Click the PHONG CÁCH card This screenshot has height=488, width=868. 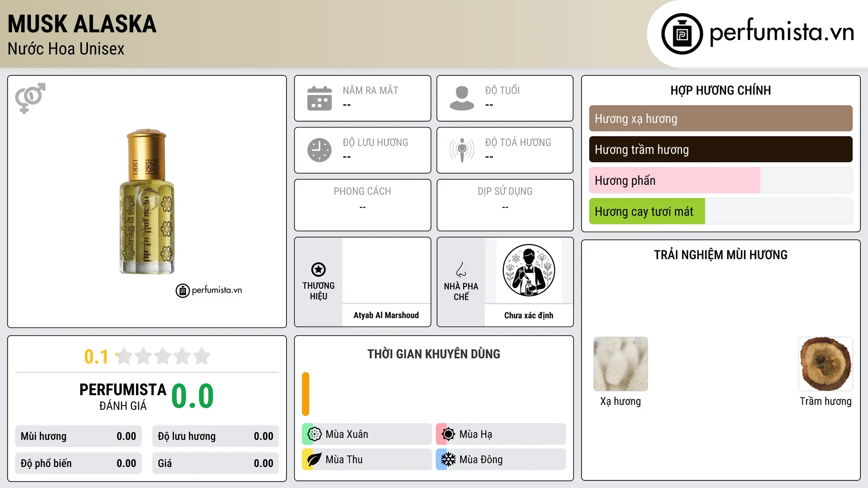[362, 205]
